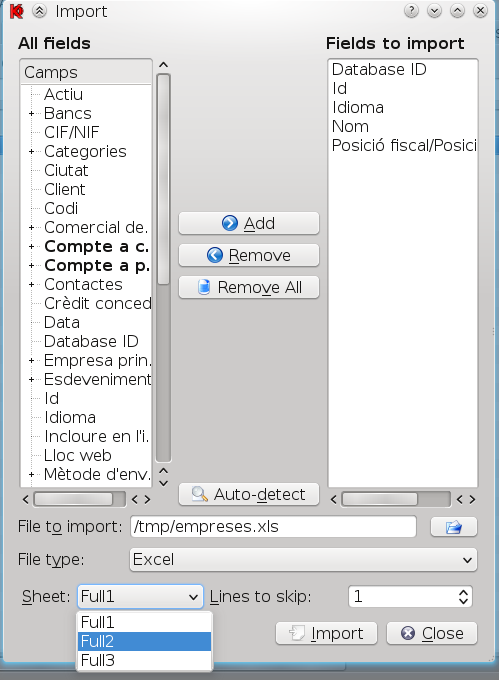Expand the Contactes tree node
499x680 pixels.
coord(31,284)
